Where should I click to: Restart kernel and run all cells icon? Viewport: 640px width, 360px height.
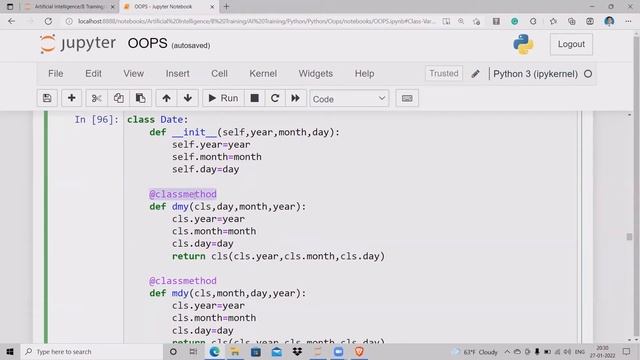(296, 98)
